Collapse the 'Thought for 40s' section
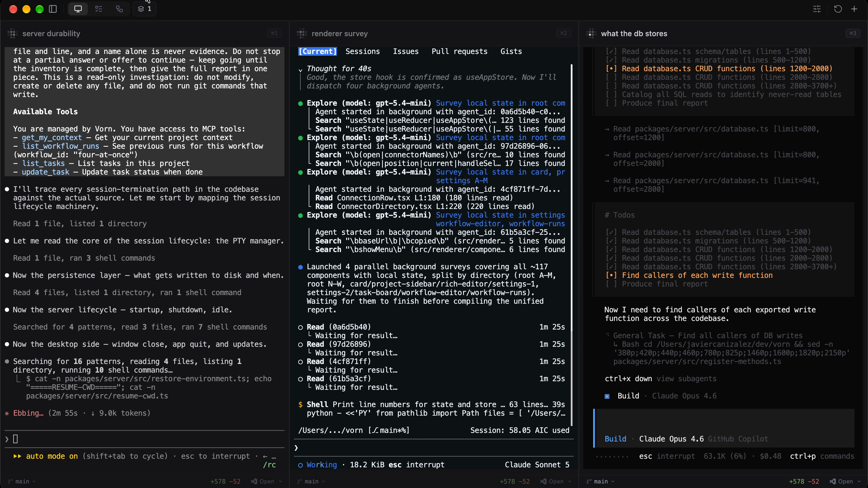Image resolution: width=868 pixels, height=488 pixels. click(x=300, y=70)
